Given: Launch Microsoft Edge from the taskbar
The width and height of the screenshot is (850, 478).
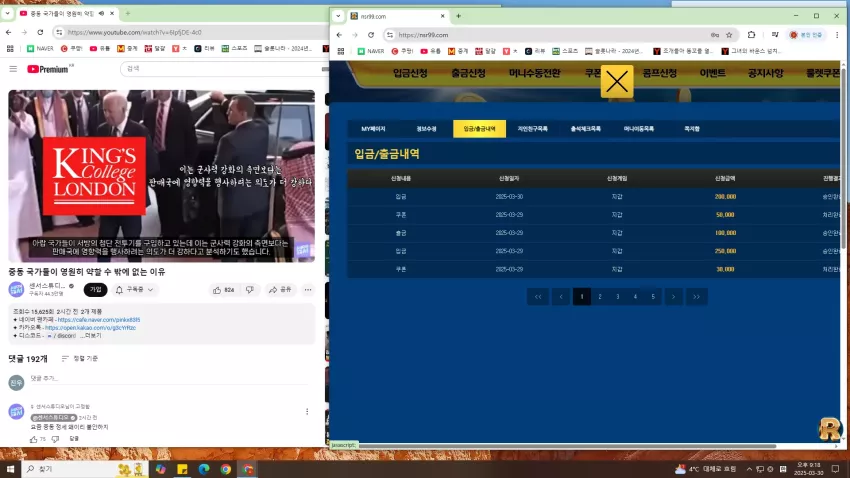Looking at the screenshot, I should click(x=204, y=469).
